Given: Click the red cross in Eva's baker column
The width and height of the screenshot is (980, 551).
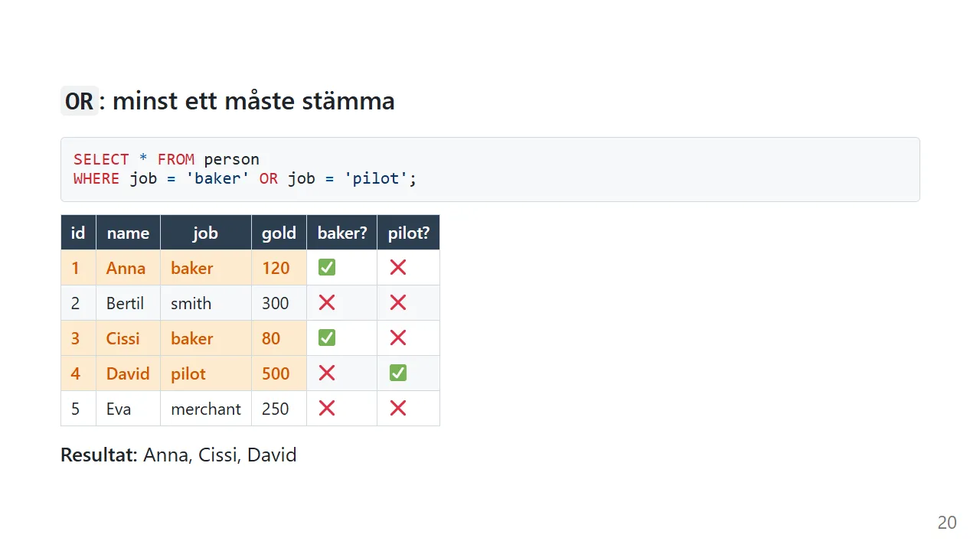Looking at the screenshot, I should pyautogui.click(x=327, y=409).
